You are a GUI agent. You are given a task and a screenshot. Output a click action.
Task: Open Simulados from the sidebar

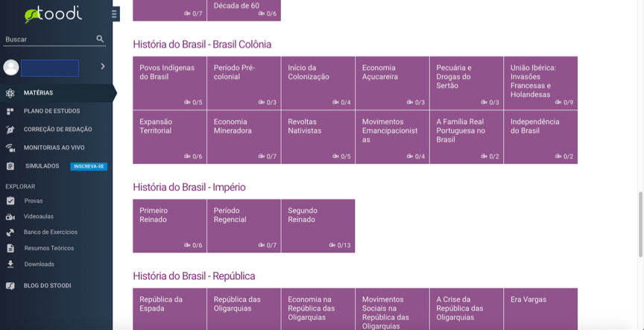click(42, 166)
